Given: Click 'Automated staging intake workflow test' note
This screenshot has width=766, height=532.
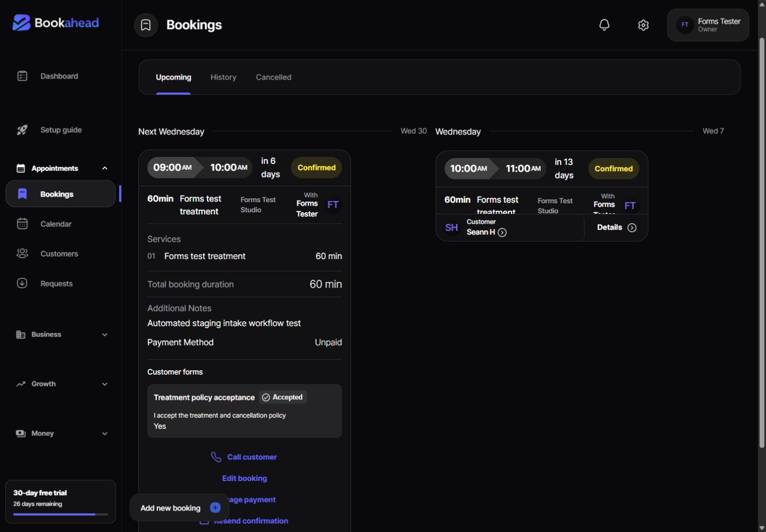Looking at the screenshot, I should point(224,323).
